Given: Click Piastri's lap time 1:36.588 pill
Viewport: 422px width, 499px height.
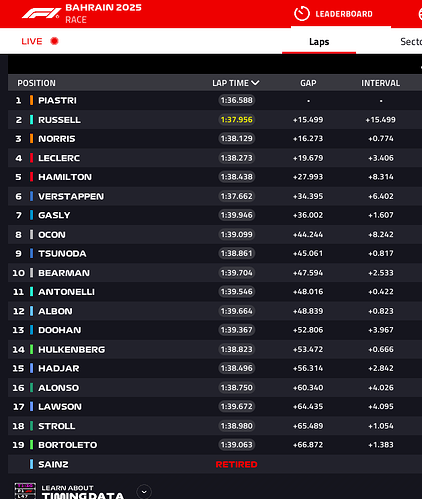Looking at the screenshot, I should [237, 100].
